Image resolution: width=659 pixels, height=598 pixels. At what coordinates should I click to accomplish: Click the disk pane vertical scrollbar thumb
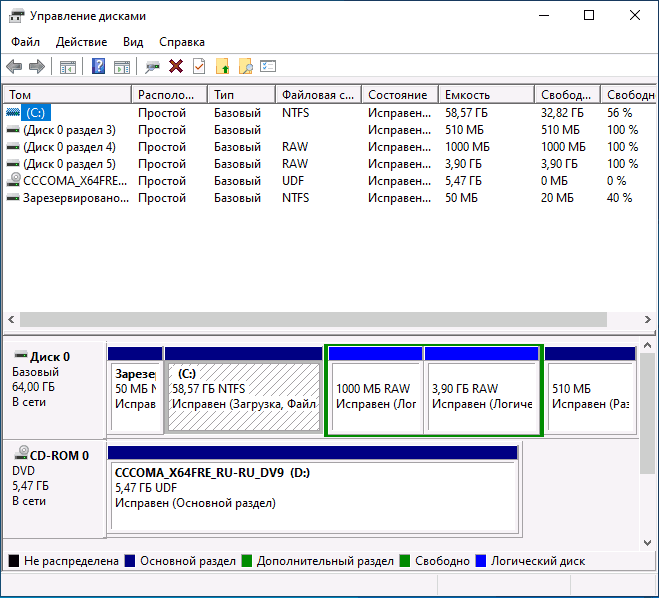[648, 414]
